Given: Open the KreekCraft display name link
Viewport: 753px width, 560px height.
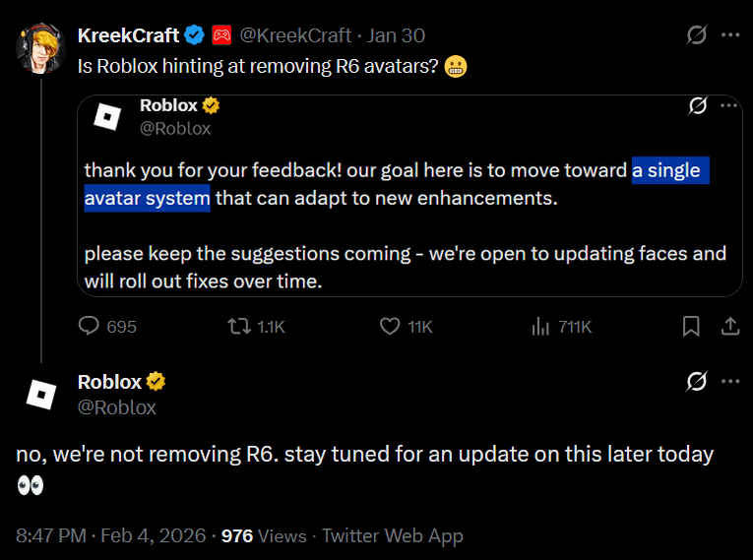Looking at the screenshot, I should (128, 35).
